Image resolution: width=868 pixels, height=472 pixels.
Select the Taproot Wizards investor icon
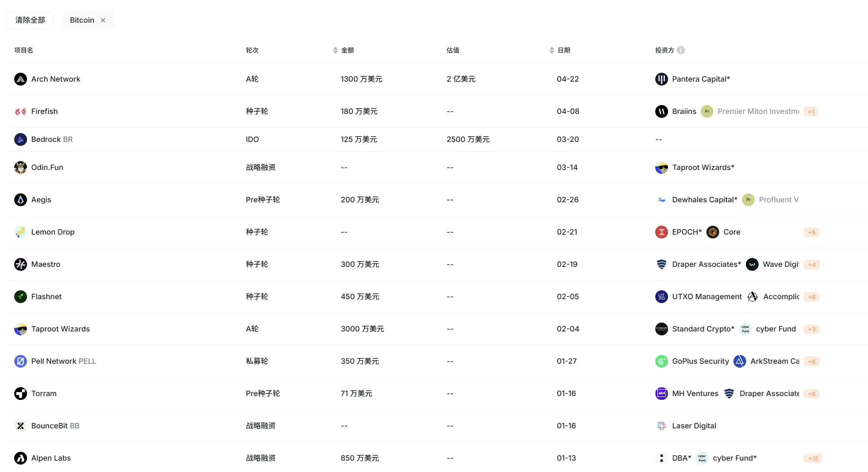(x=661, y=167)
